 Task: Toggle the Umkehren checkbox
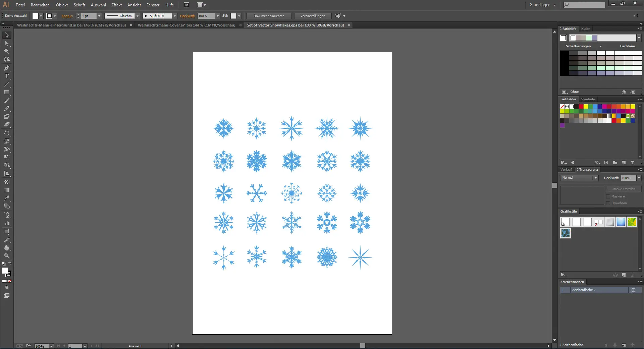[608, 203]
